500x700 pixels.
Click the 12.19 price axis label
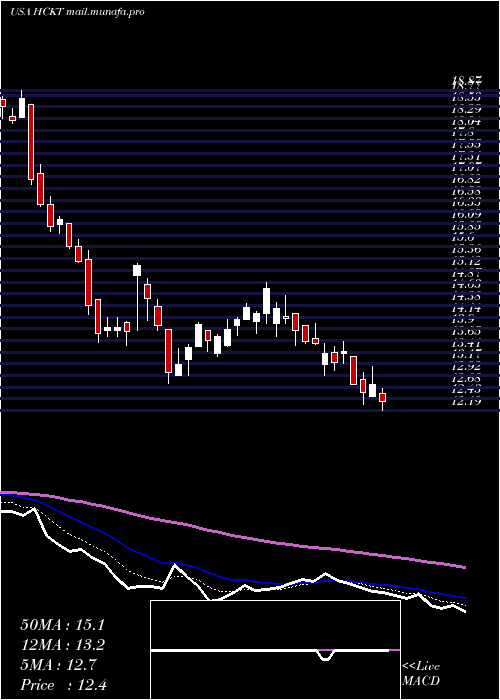(467, 402)
